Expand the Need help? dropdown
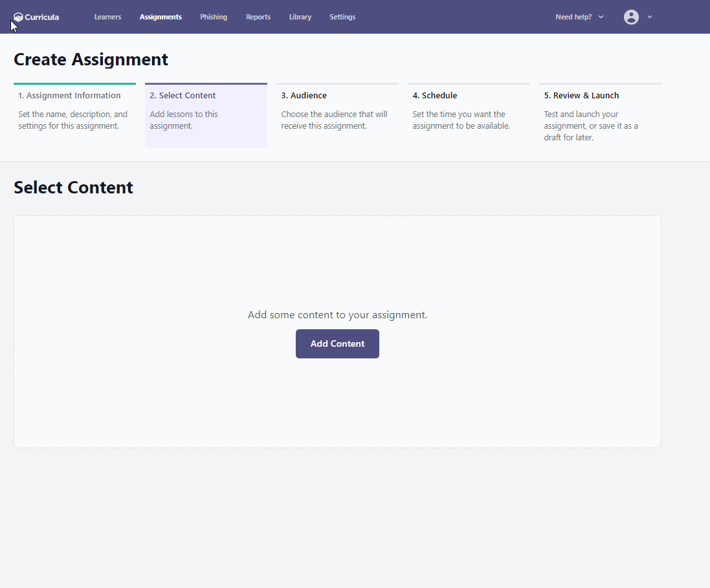 tap(580, 17)
